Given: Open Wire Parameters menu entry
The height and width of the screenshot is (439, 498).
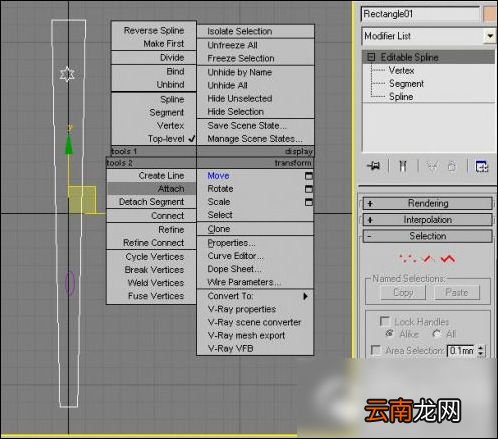Looking at the screenshot, I should [255, 282].
